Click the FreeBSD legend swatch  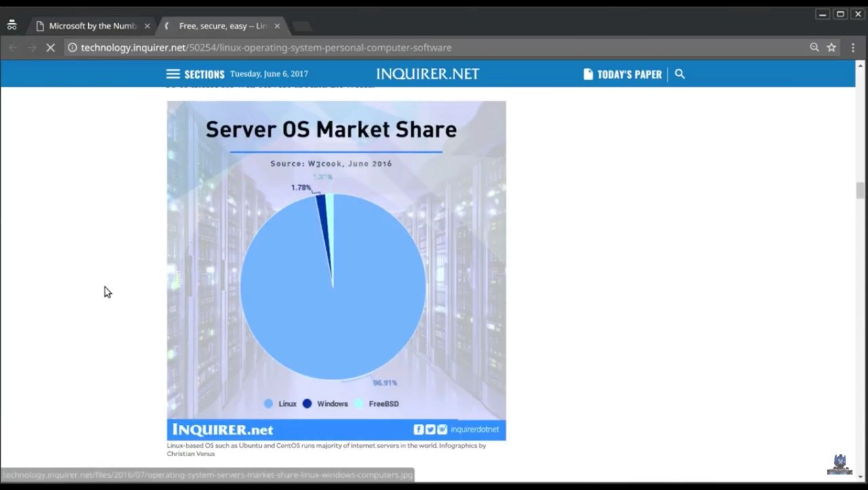(x=359, y=404)
